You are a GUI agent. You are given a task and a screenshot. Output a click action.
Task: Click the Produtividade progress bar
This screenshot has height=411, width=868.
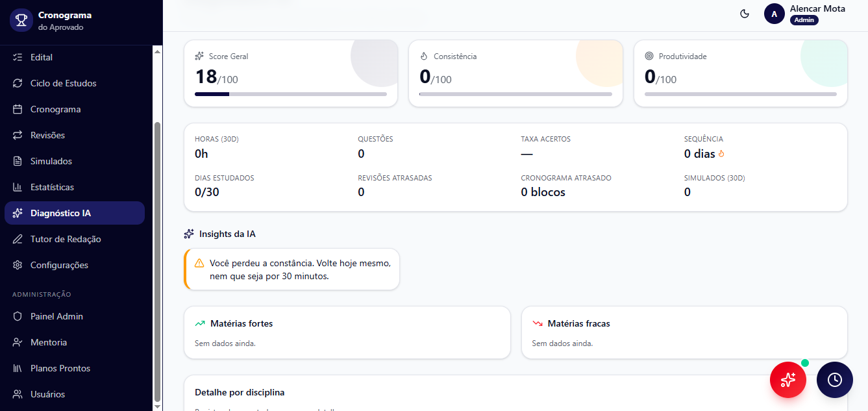[x=741, y=94]
